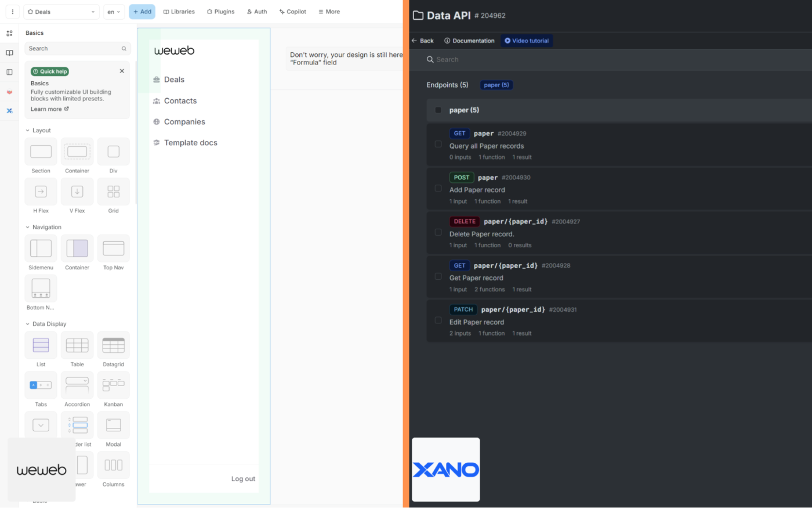Click the Add button in WeWeb

(142, 12)
